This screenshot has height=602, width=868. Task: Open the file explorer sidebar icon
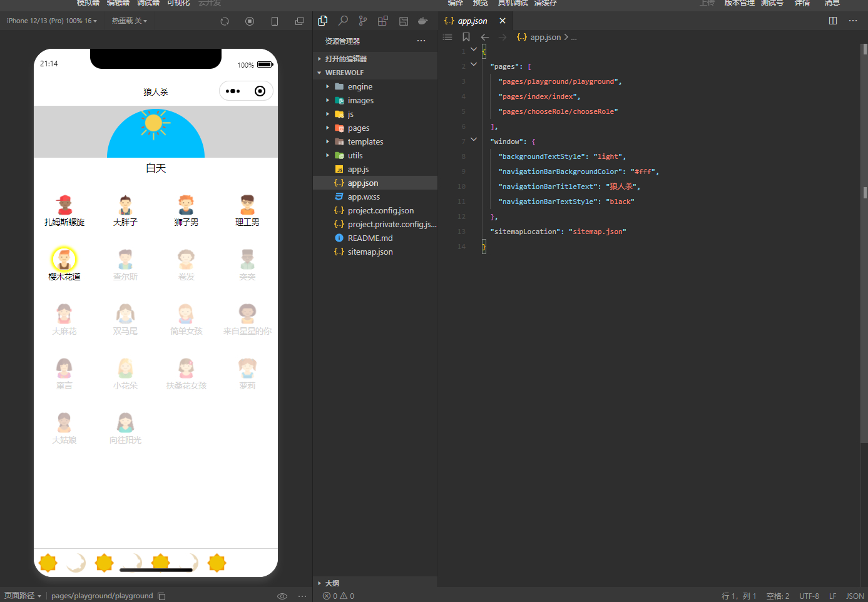[x=323, y=21]
